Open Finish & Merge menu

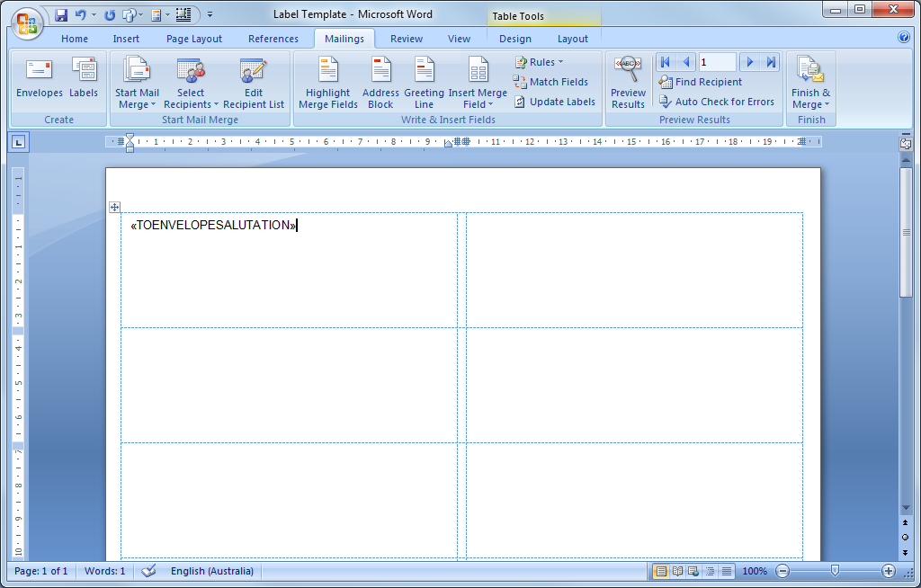pos(810,82)
